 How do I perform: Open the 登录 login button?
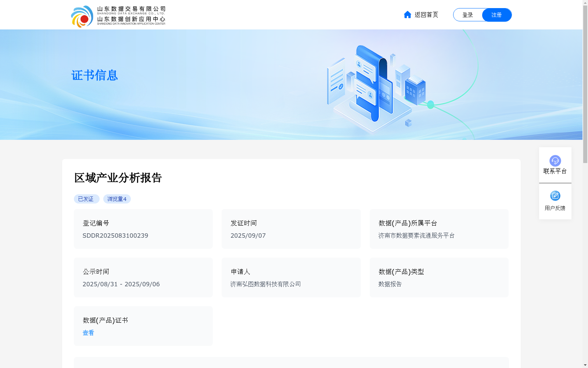[467, 15]
